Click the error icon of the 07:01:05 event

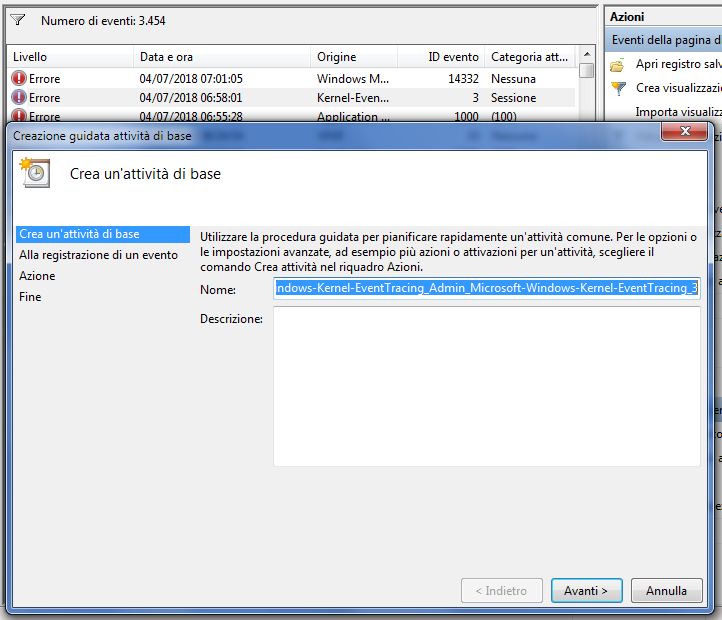pos(19,79)
